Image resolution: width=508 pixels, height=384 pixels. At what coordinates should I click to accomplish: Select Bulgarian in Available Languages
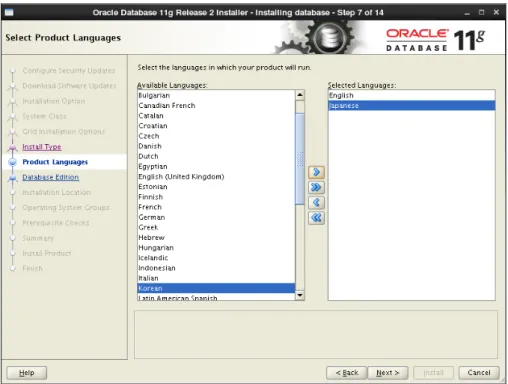pos(216,95)
